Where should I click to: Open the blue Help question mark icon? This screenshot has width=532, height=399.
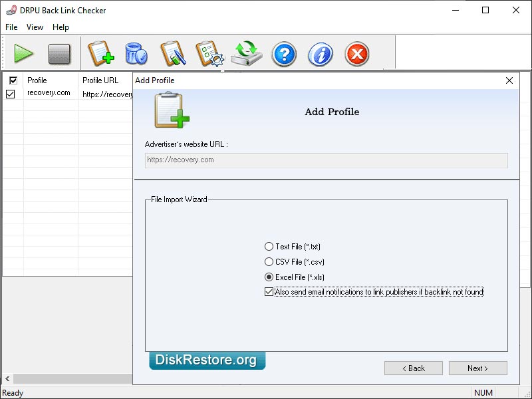pyautogui.click(x=284, y=53)
